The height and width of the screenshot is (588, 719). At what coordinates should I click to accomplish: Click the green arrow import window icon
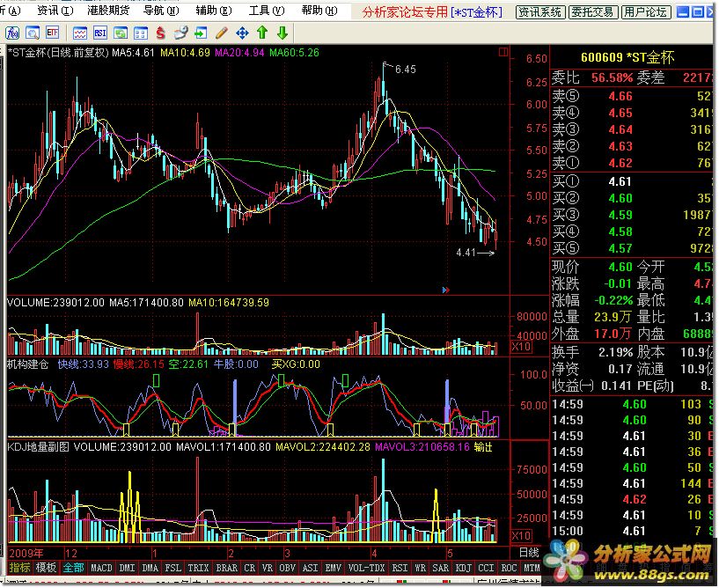[201, 33]
